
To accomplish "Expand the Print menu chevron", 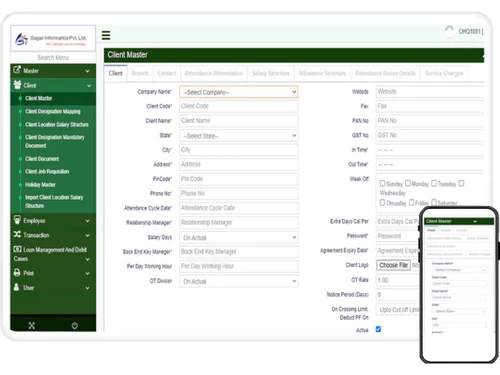I will coord(87,273).
